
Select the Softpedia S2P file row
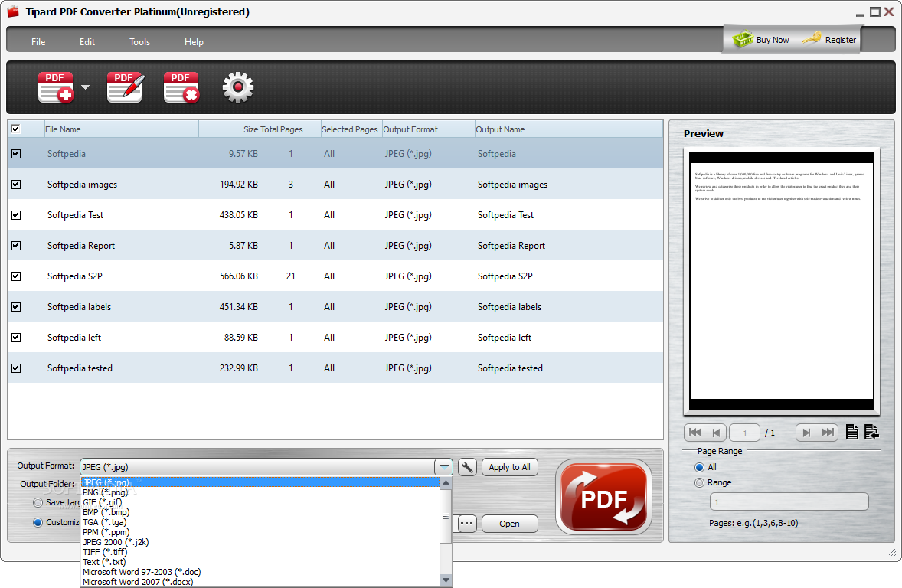point(335,276)
